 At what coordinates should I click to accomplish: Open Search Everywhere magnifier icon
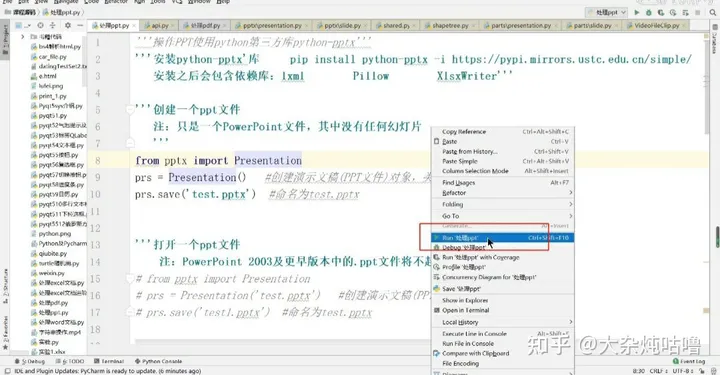(713, 12)
